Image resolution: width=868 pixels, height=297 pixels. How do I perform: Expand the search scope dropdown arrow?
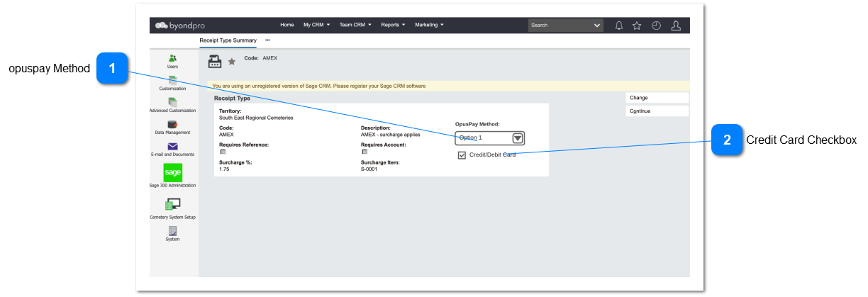click(597, 26)
